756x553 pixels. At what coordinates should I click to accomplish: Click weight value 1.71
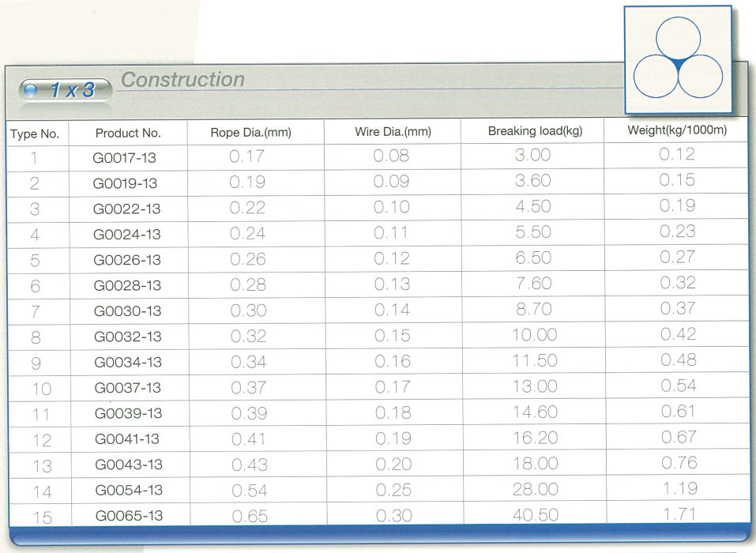(680, 514)
